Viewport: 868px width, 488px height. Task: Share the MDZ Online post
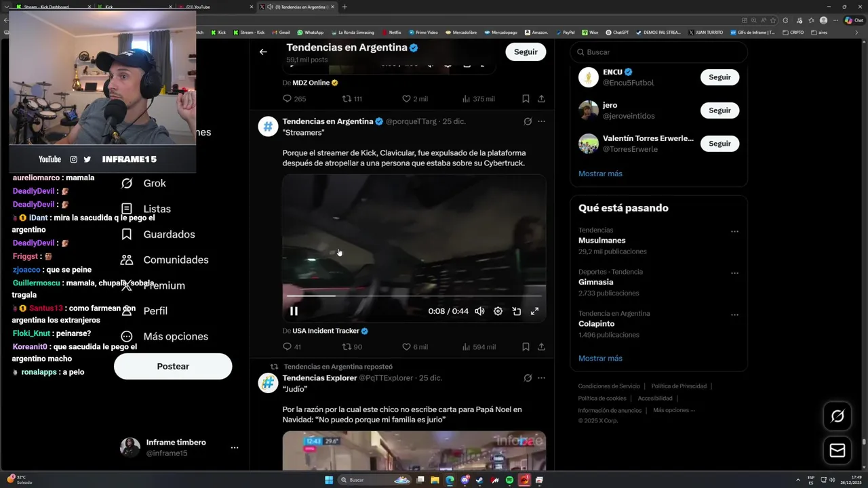(x=541, y=99)
